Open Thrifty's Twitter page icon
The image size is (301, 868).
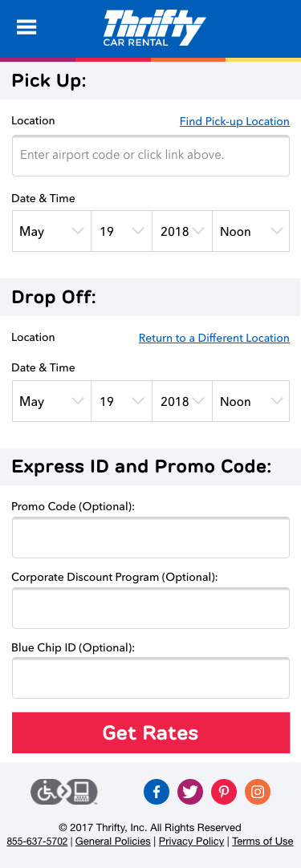[x=190, y=792]
